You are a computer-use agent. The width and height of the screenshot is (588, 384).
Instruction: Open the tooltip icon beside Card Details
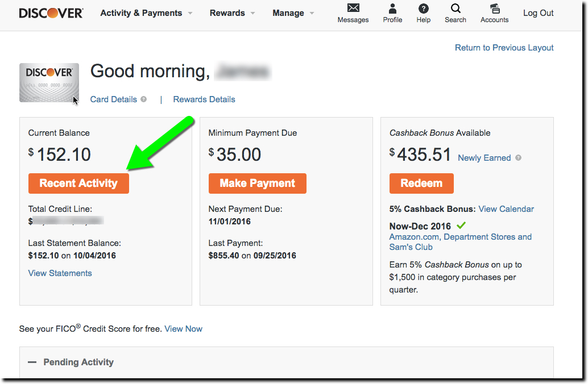click(x=144, y=99)
